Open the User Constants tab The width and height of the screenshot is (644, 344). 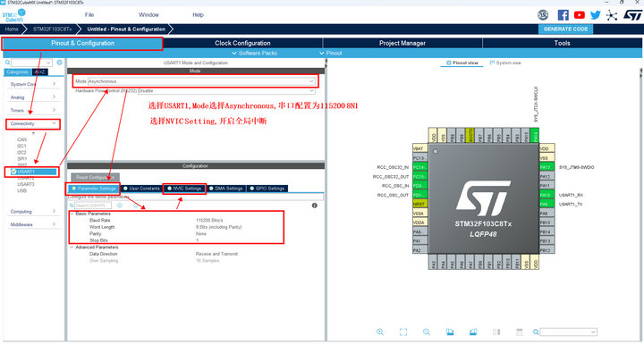pos(141,189)
